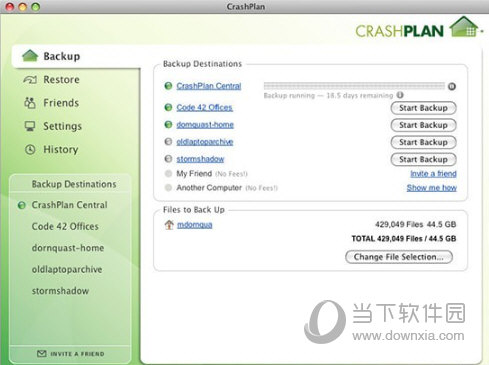Click the dot beside Another Computer
The width and height of the screenshot is (489, 365).
pyautogui.click(x=168, y=188)
